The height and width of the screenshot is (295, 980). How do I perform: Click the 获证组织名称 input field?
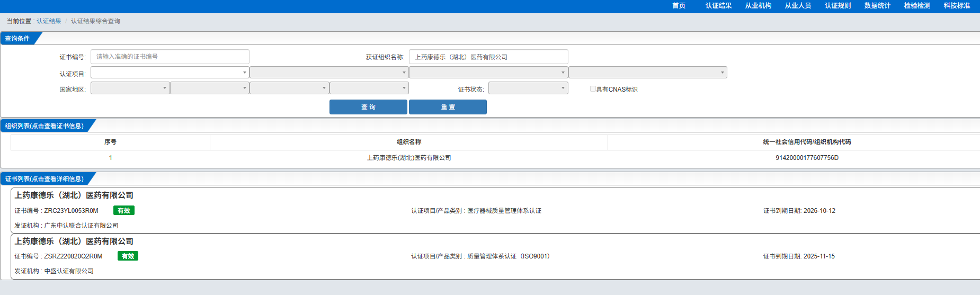[x=488, y=57]
